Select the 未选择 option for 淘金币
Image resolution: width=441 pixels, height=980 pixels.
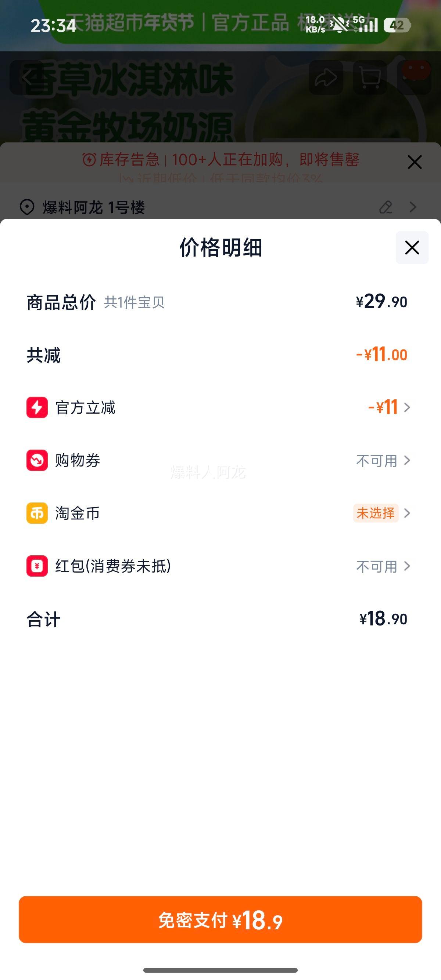[376, 513]
